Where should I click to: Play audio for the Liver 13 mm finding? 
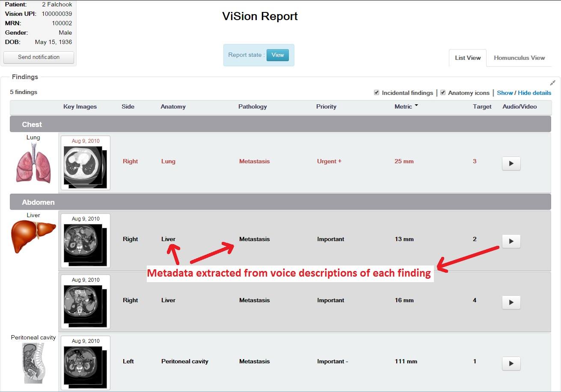click(x=511, y=241)
